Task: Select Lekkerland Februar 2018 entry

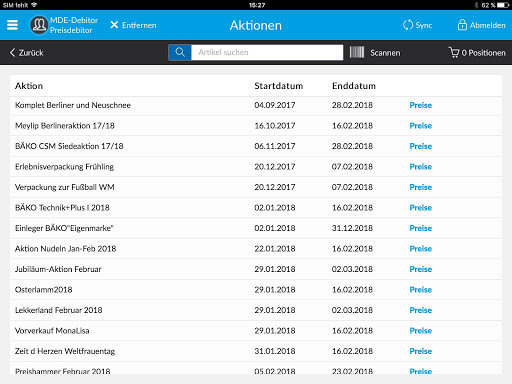Action: tap(59, 310)
